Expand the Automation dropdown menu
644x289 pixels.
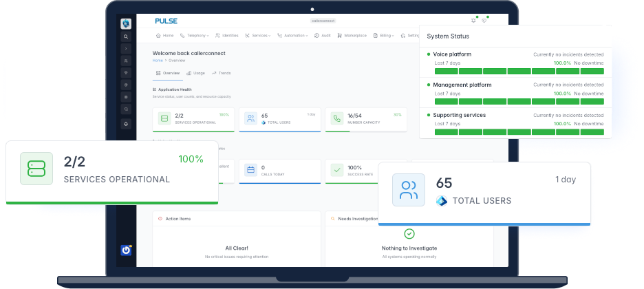tap(292, 36)
